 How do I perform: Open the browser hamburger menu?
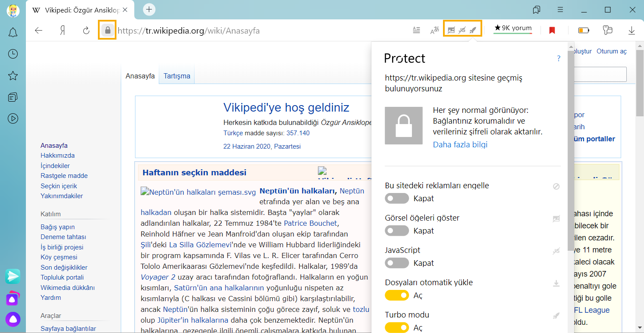coord(560,9)
